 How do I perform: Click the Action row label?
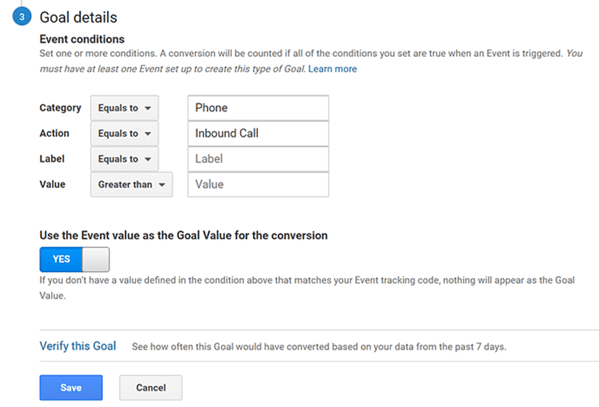click(x=54, y=133)
